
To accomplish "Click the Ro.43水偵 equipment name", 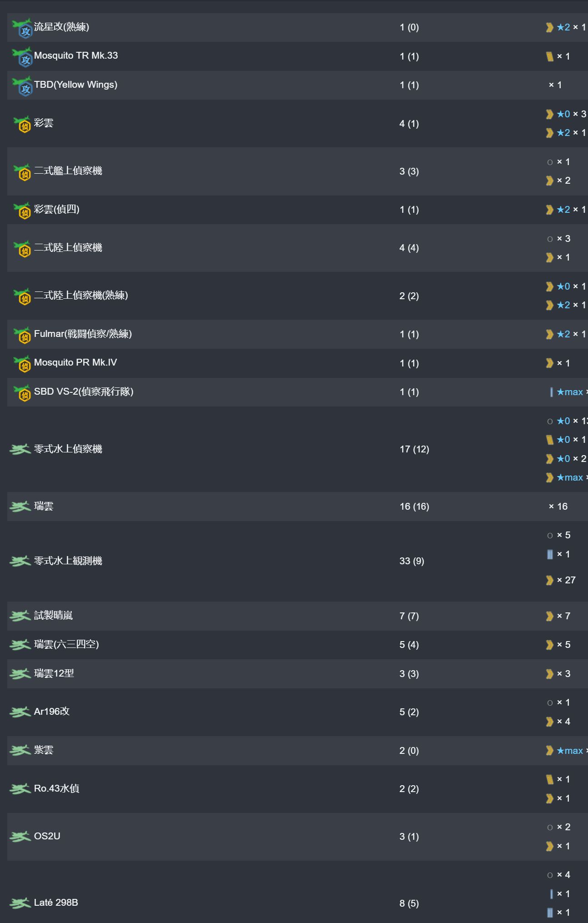I will (57, 788).
